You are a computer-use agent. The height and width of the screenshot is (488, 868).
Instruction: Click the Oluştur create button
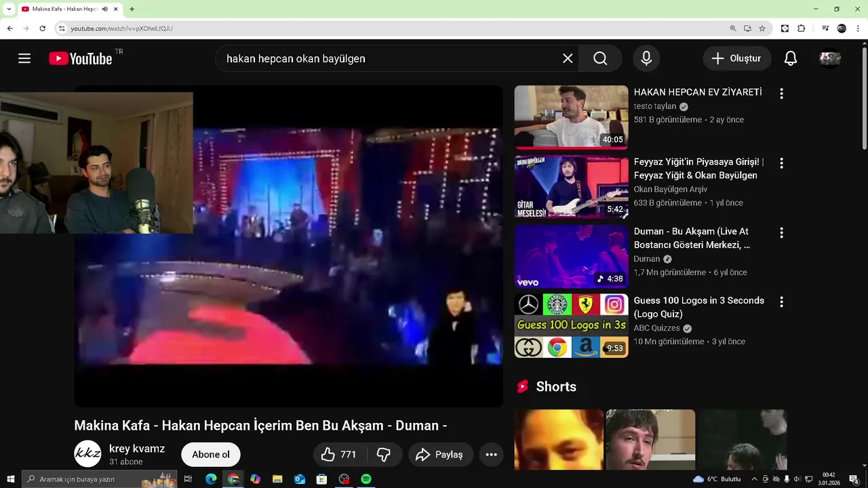(736, 58)
